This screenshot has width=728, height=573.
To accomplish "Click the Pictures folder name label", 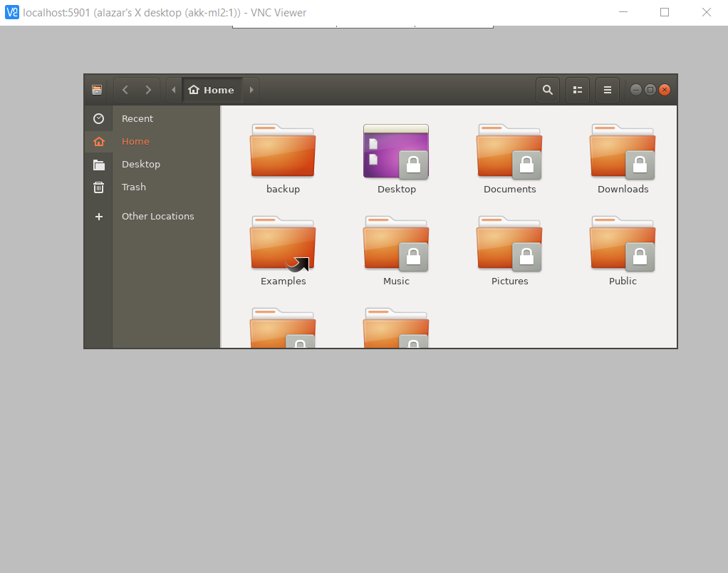I will 510,281.
